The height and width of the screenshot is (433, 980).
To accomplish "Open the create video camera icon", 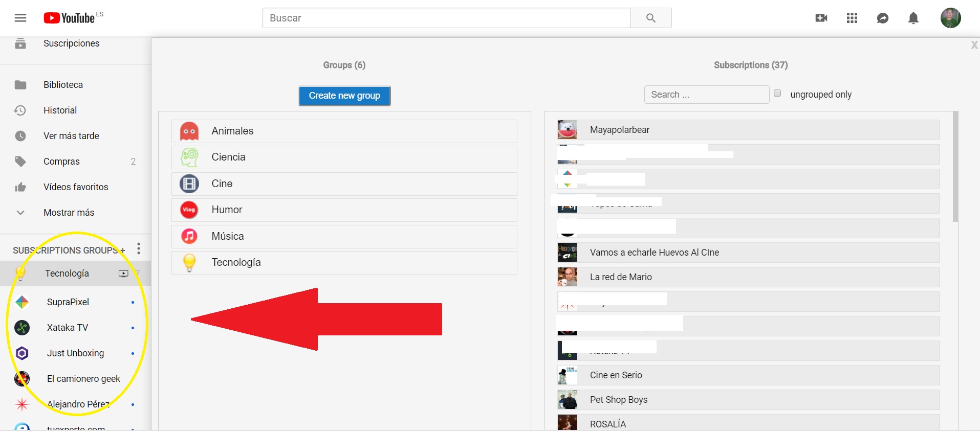I will pos(821,18).
